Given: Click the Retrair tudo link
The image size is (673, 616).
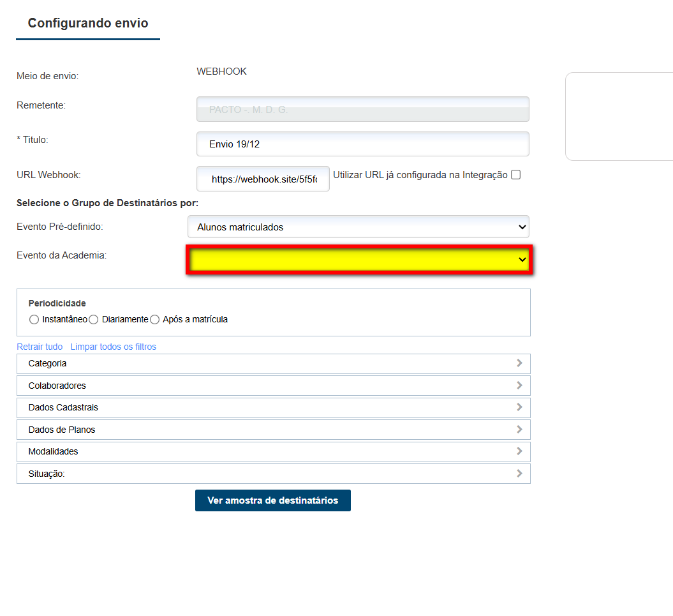Looking at the screenshot, I should pyautogui.click(x=40, y=347).
